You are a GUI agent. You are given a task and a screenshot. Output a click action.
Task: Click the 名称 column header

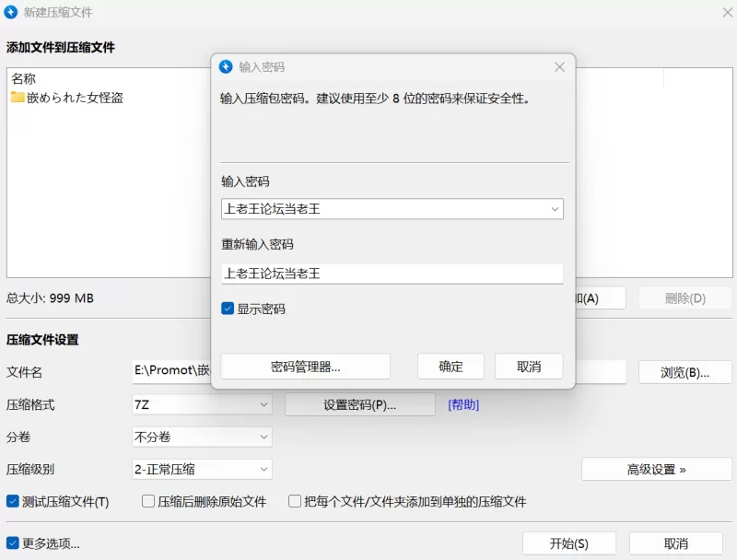coord(24,78)
